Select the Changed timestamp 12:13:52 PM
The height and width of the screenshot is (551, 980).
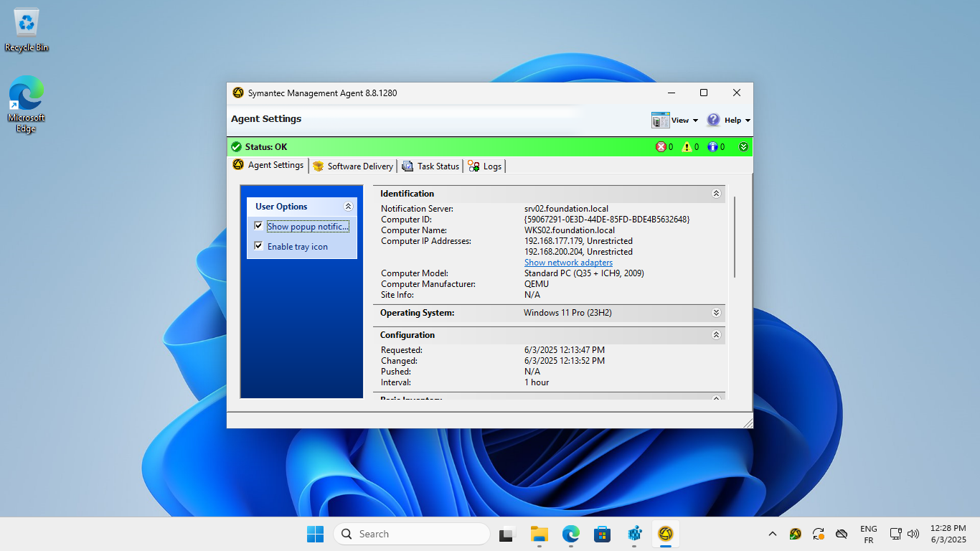click(x=565, y=361)
